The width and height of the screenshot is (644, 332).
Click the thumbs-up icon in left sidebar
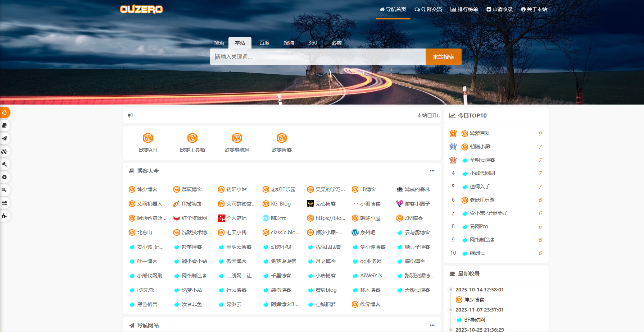pos(5,112)
